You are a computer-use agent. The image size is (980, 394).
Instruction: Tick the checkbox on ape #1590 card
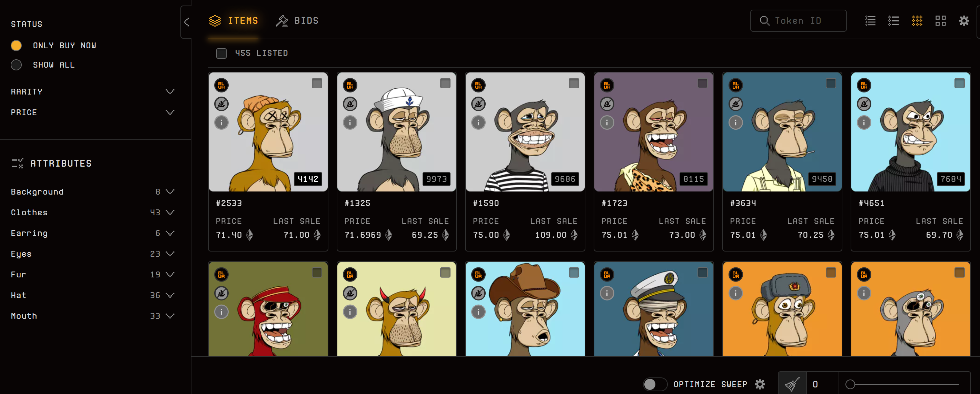(x=573, y=83)
